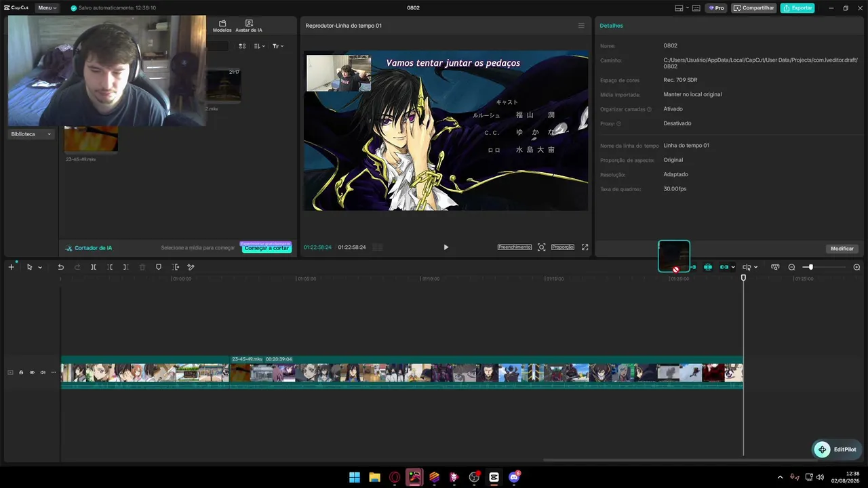Open the Proporção aspect ratio control
Screen dimensions: 868x488
563,247
